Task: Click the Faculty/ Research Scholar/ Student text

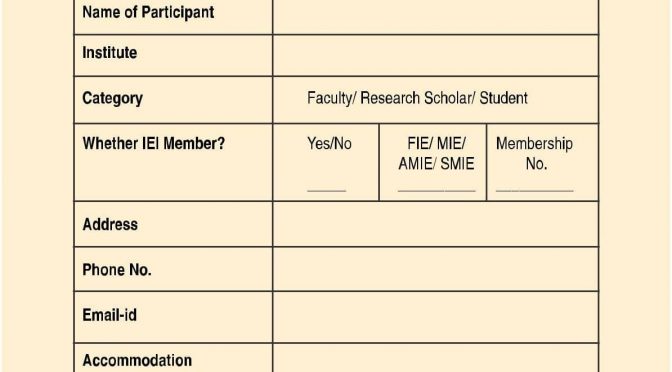Action: pos(417,98)
